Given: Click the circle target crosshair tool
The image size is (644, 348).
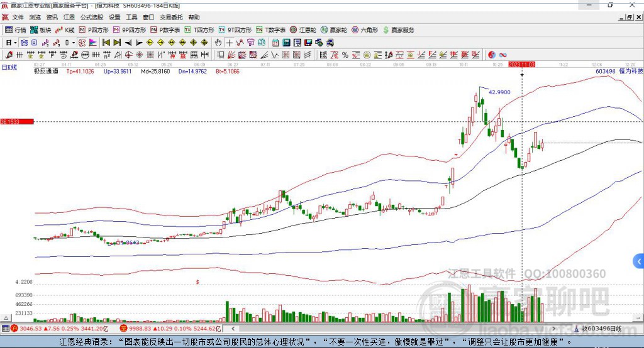Looking at the screenshot, I should [x=128, y=55].
